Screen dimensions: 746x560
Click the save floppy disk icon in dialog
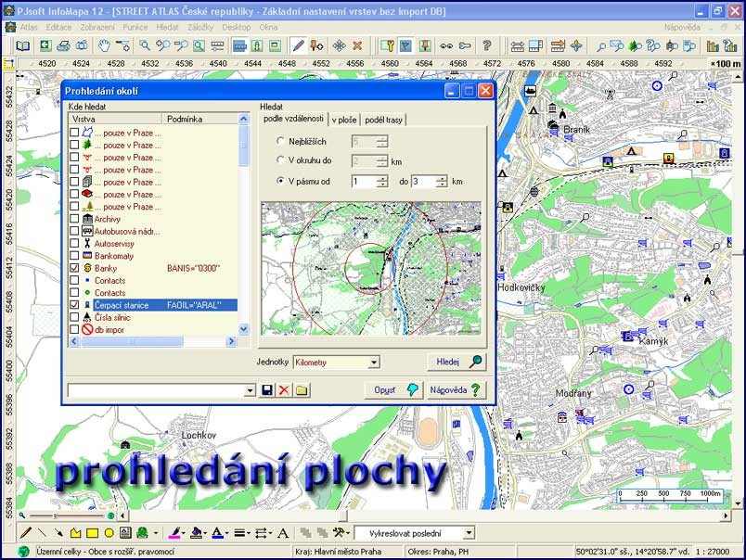point(267,390)
